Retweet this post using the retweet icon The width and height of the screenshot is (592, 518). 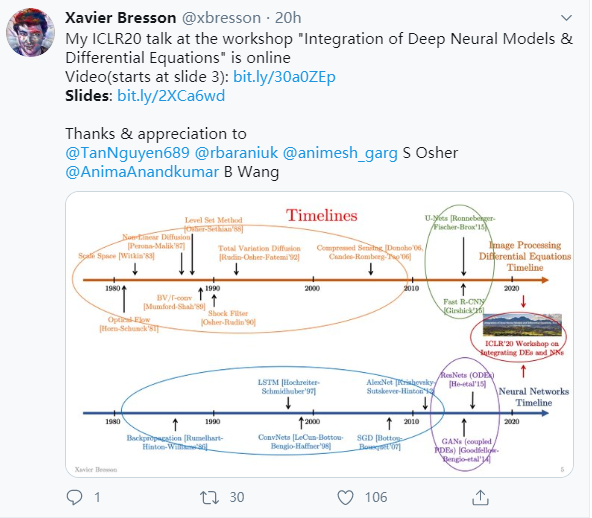(x=210, y=498)
